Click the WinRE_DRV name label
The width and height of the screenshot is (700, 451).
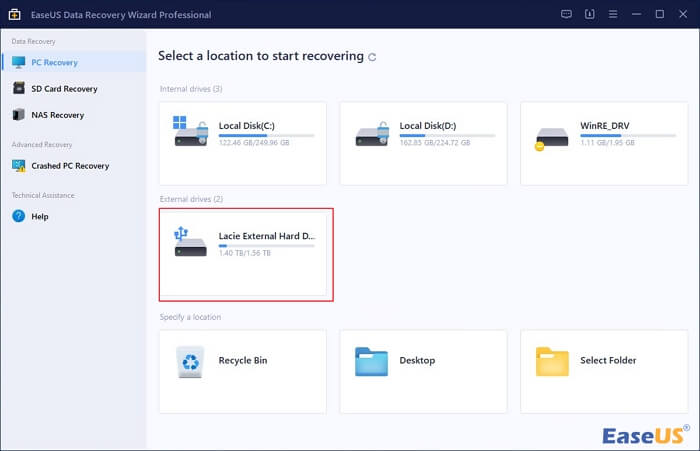[604, 126]
